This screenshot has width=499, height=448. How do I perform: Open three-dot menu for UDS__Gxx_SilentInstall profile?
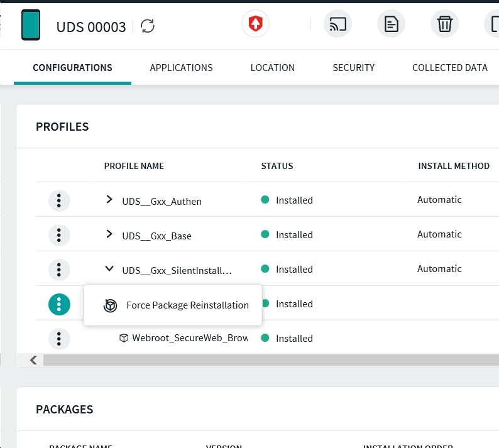59,270
